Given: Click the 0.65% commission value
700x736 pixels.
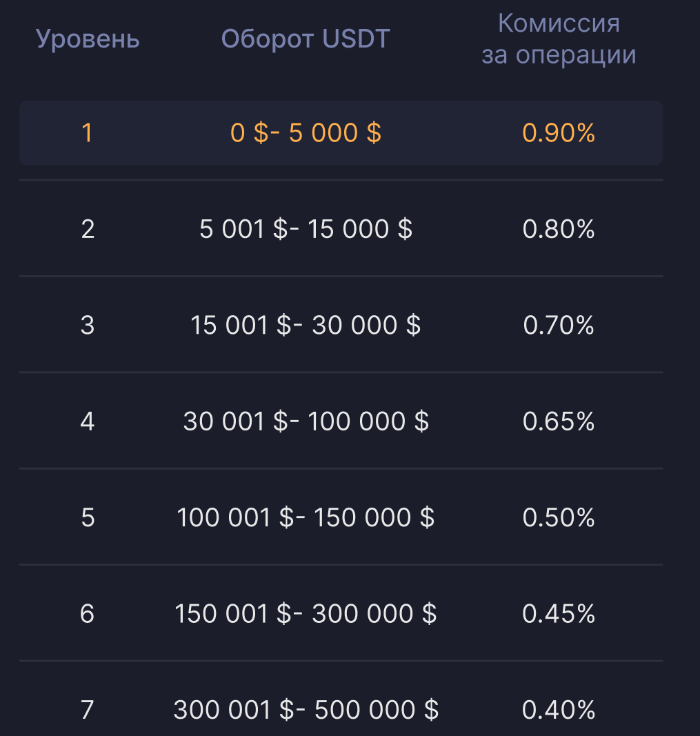Looking at the screenshot, I should point(559,421).
